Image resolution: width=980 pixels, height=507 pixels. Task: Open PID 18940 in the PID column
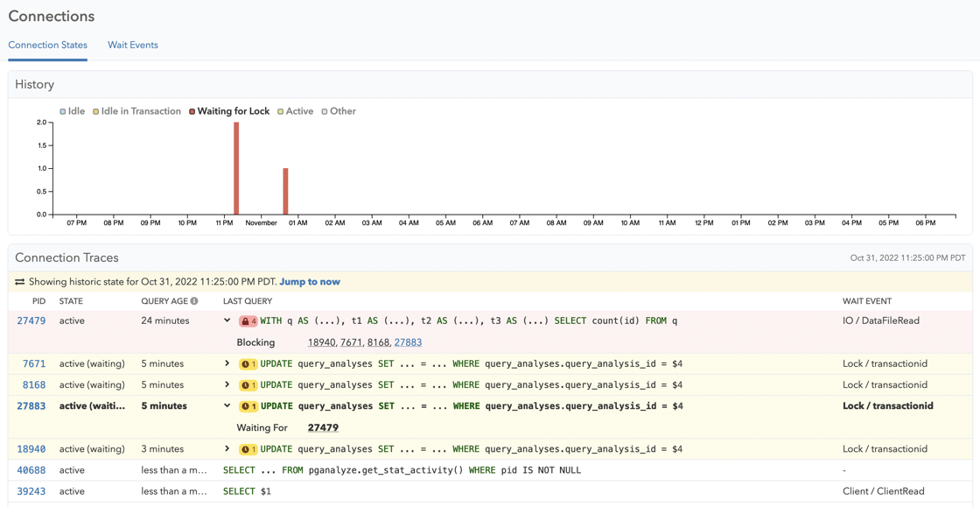pyautogui.click(x=31, y=449)
